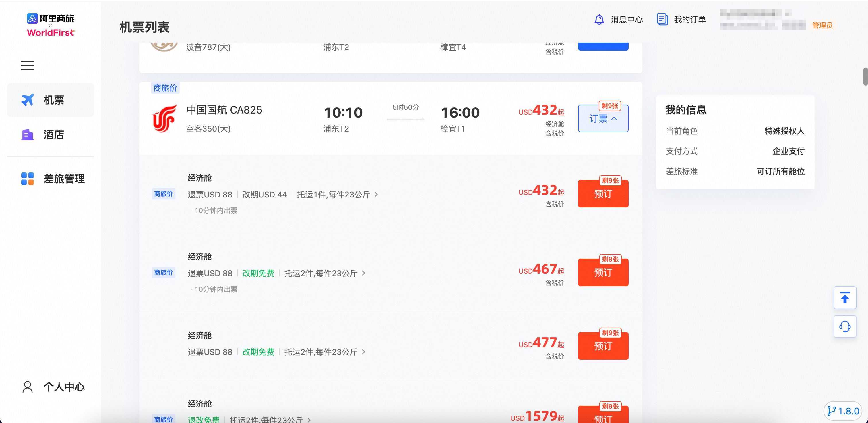This screenshot has width=868, height=423.
Task: Expand baggage details for USD 432 fare
Action: pos(376,194)
